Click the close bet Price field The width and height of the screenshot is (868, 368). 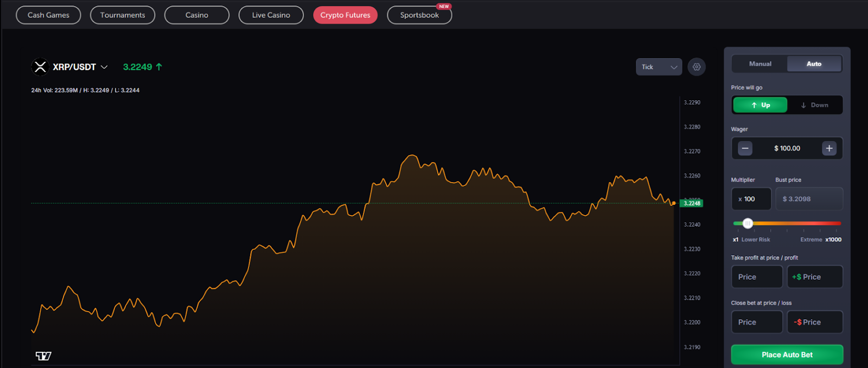pos(757,322)
